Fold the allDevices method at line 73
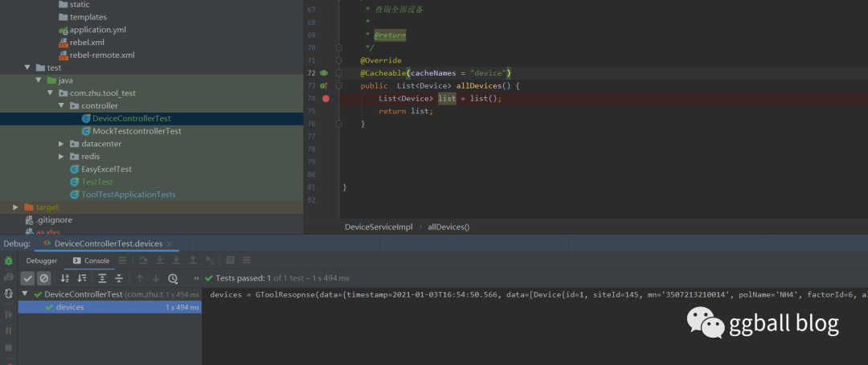Image resolution: width=868 pixels, height=365 pixels. tap(339, 86)
